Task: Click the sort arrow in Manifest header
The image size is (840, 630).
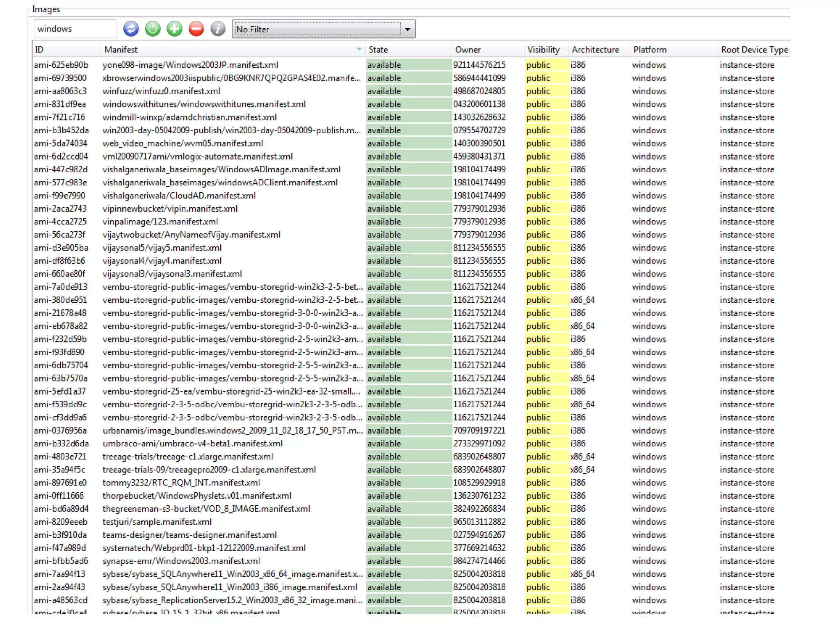Action: coord(359,49)
